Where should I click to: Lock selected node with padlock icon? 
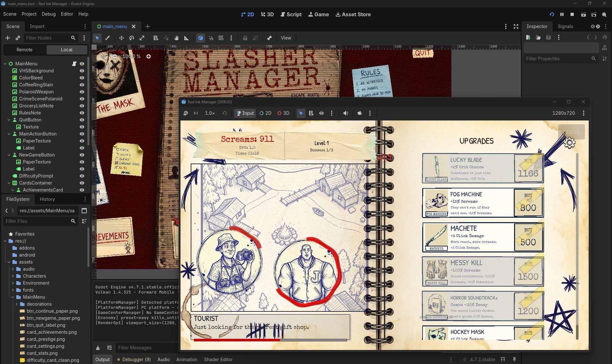pyautogui.click(x=245, y=38)
